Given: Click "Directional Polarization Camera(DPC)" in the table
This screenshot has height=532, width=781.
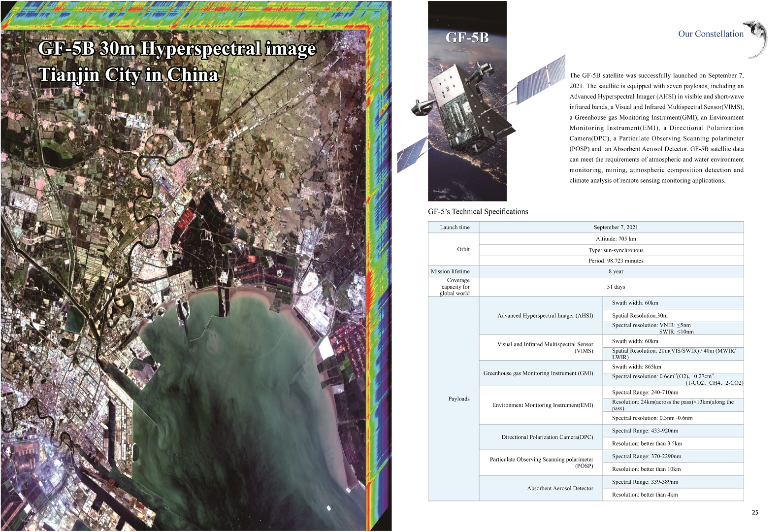Looking at the screenshot, I should click(547, 437).
